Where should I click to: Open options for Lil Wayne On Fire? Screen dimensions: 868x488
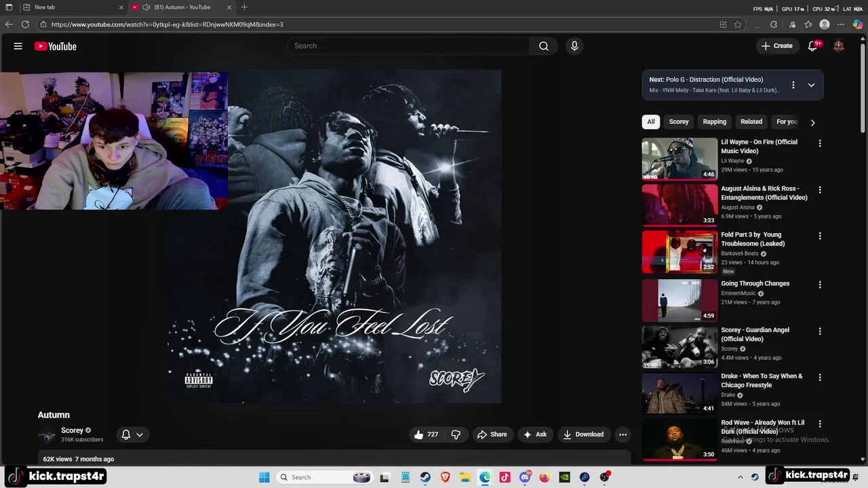click(820, 144)
